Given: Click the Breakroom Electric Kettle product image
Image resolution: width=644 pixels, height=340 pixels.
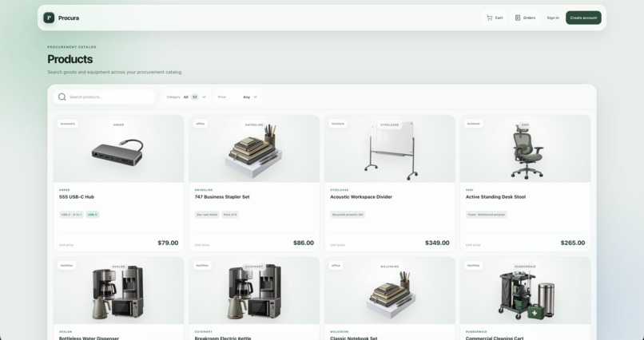Looking at the screenshot, I should [x=254, y=292].
